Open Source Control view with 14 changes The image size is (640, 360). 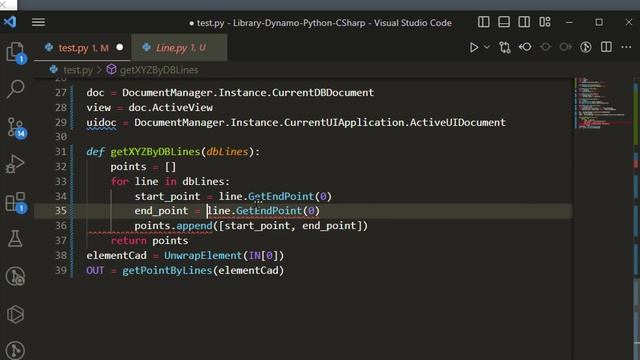point(16,127)
